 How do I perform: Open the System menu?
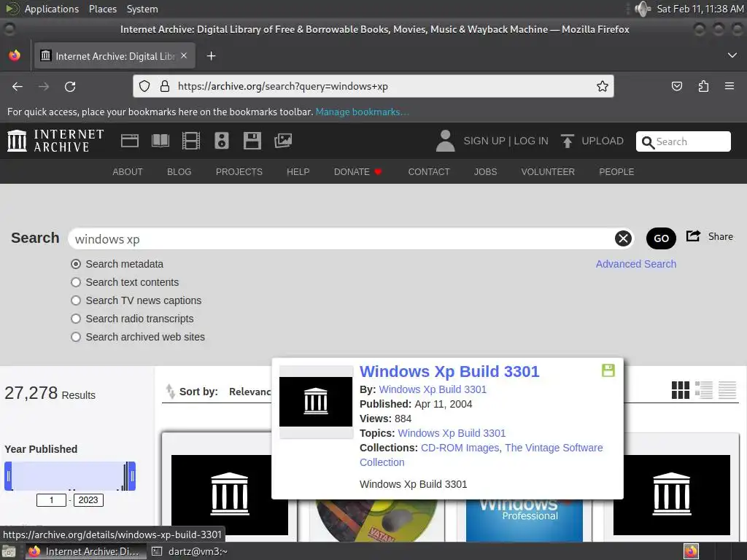click(x=142, y=9)
